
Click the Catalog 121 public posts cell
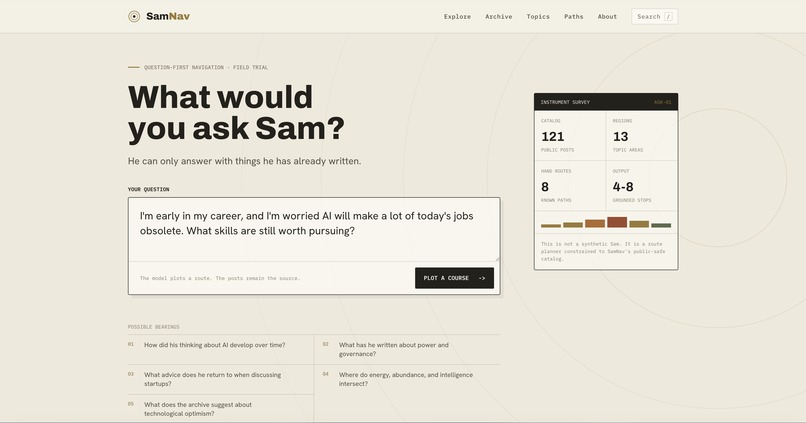click(570, 136)
